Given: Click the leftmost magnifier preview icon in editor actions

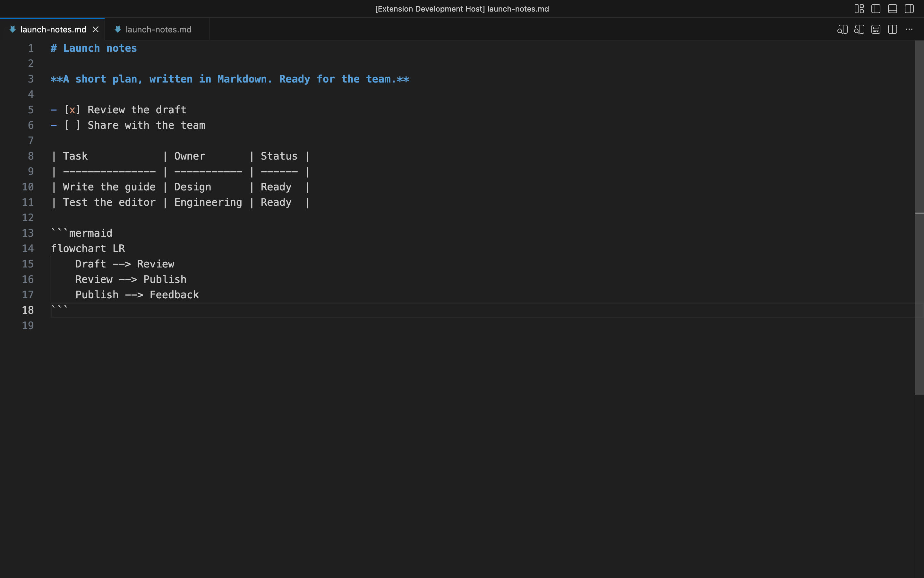Looking at the screenshot, I should point(842,30).
